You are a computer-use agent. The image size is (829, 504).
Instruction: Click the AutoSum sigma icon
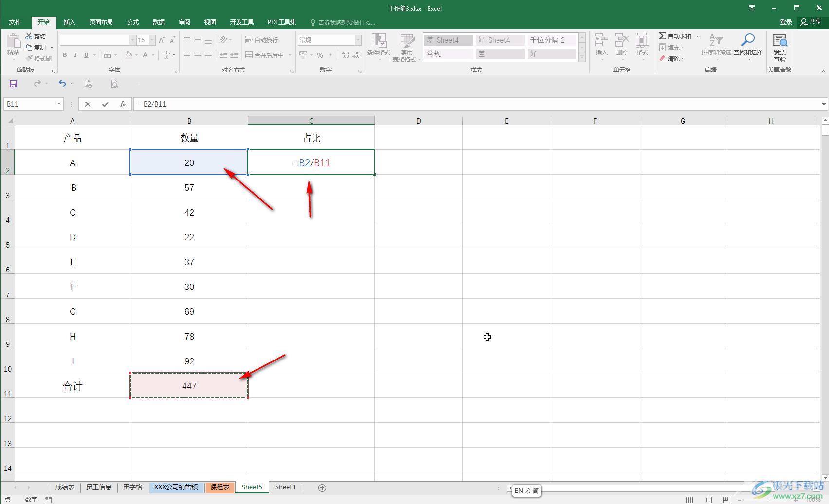(x=662, y=36)
